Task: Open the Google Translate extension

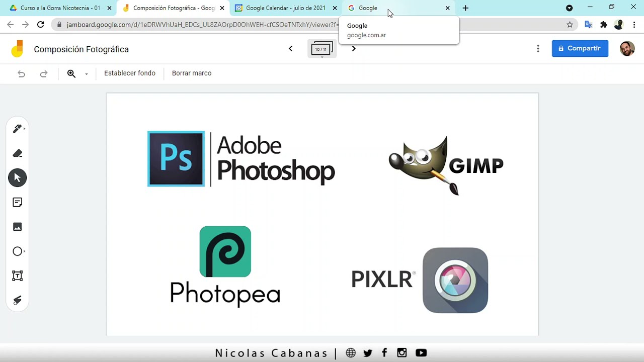Action: [588, 24]
